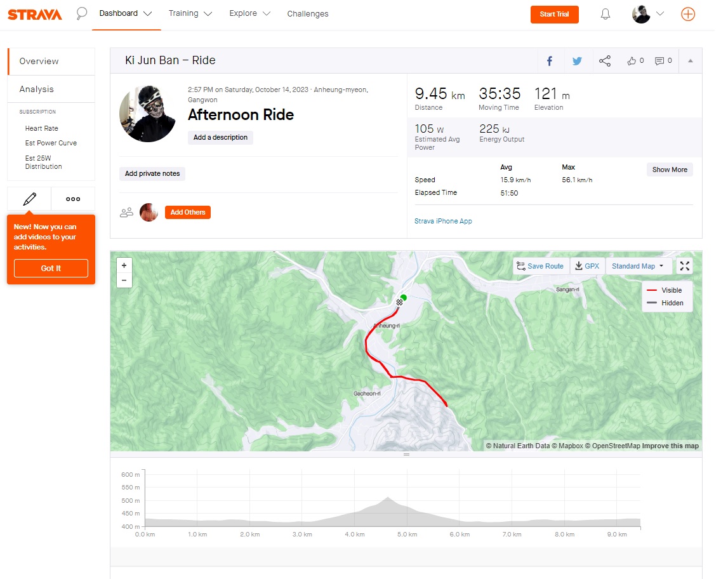Give kudos with the thumbs-up icon
Viewport: 728px width, 579px height.
click(635, 61)
